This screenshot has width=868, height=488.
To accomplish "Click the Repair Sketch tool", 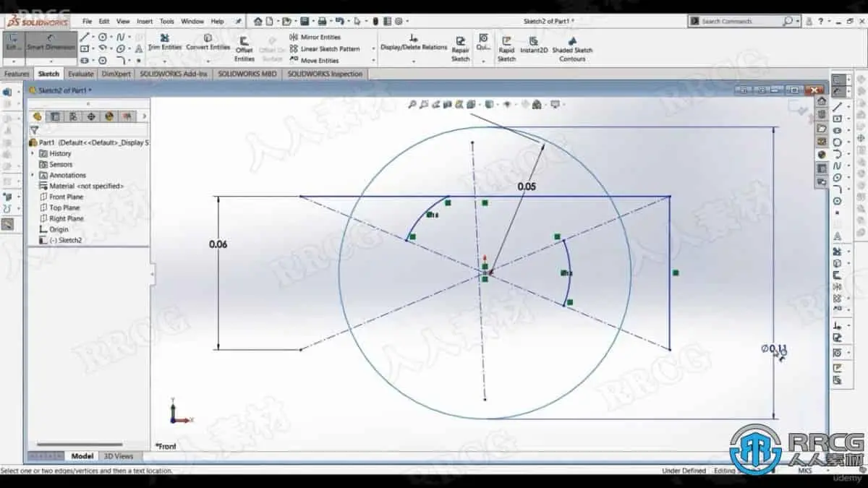I will (461, 49).
